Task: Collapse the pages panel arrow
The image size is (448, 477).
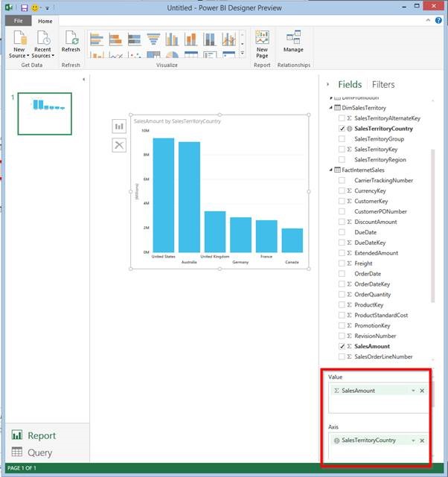Action: pos(83,80)
